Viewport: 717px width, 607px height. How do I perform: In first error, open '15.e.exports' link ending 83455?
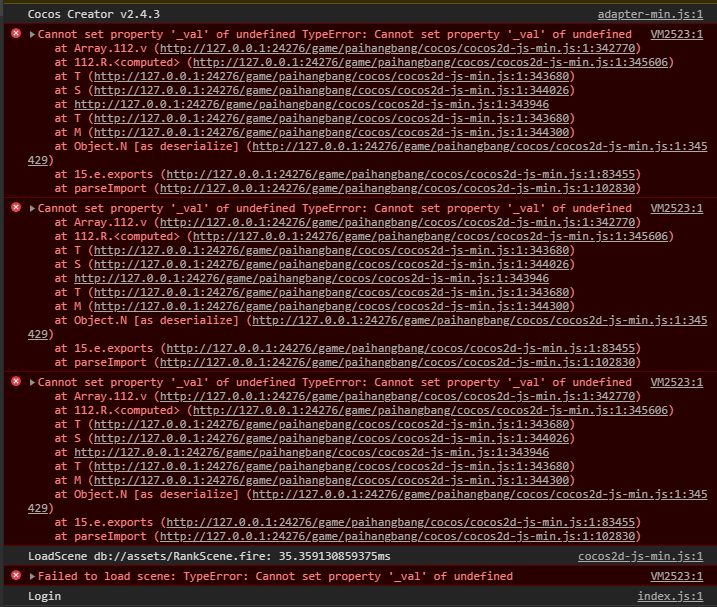pos(401,174)
